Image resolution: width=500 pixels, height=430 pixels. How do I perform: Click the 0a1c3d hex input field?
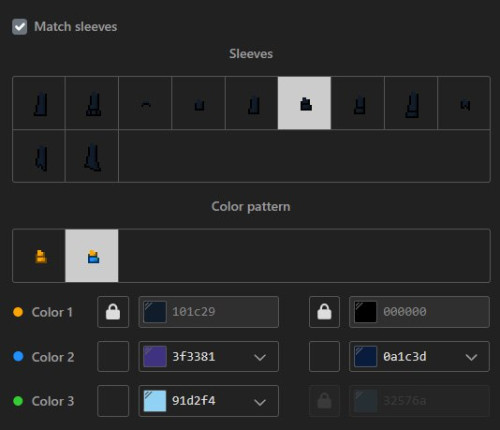[x=419, y=356]
